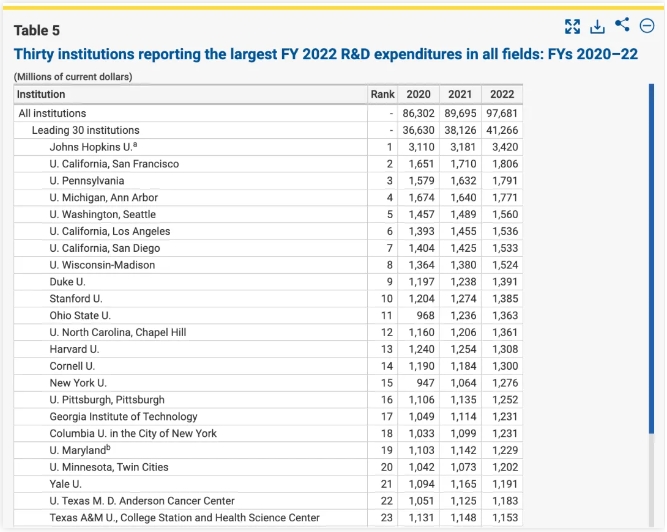The height and width of the screenshot is (532, 667).
Task: Select the Johns Hopkins U. row
Action: click(91, 147)
